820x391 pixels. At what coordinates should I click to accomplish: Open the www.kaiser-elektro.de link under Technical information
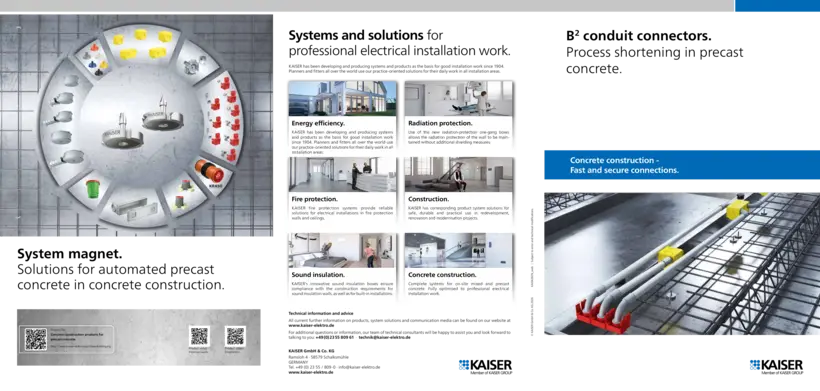click(x=311, y=325)
